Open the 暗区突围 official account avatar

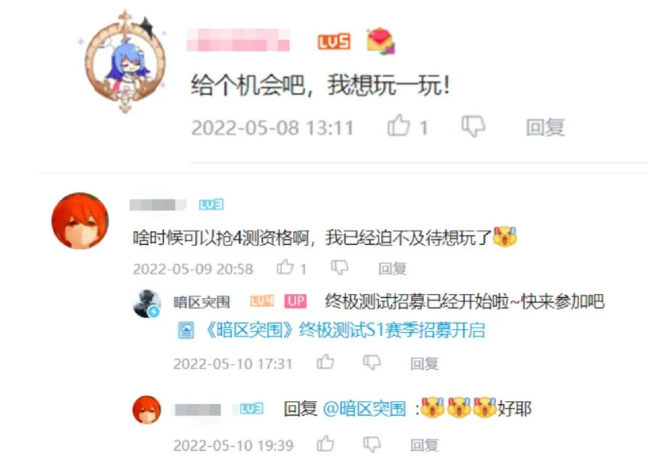pos(147,303)
